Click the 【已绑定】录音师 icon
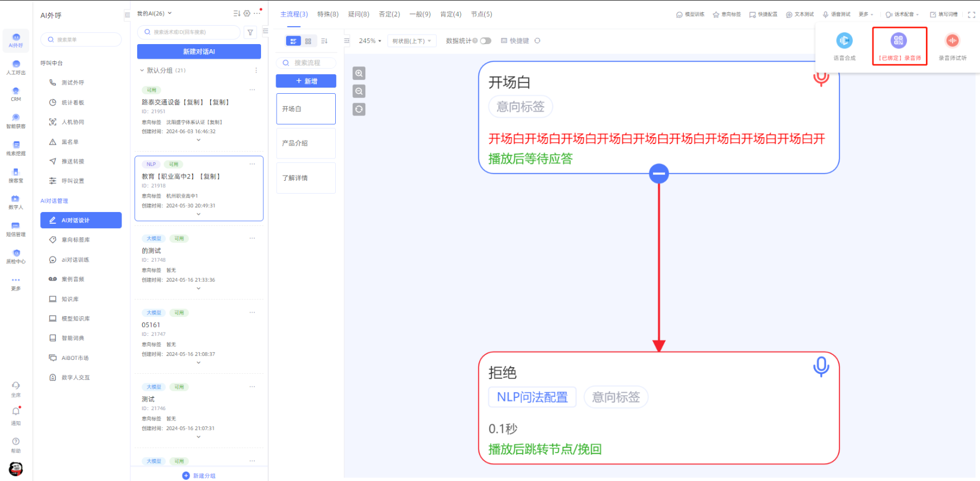This screenshot has height=481, width=980. [899, 40]
